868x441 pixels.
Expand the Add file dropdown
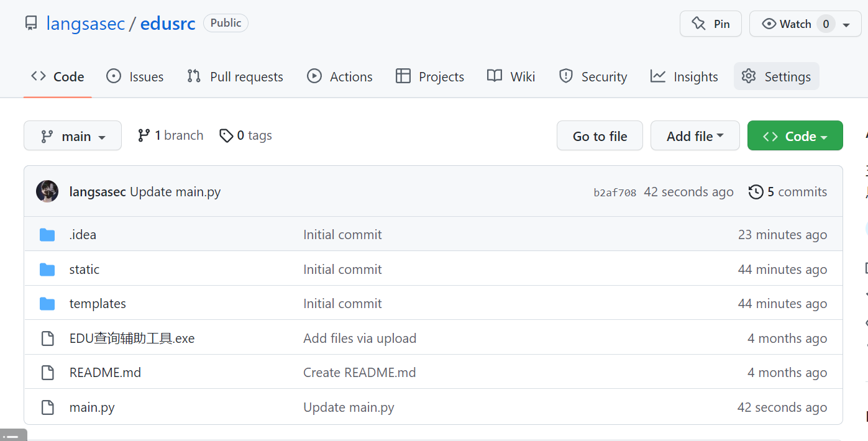pyautogui.click(x=695, y=135)
